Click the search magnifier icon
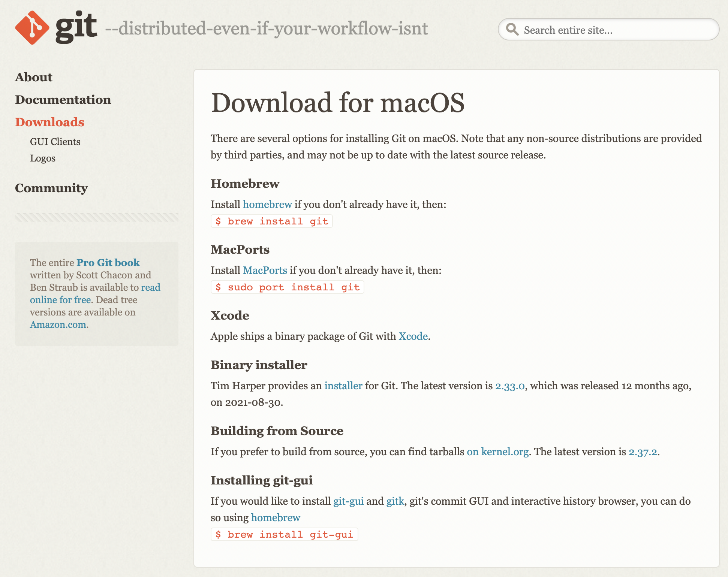The image size is (728, 577). click(512, 29)
